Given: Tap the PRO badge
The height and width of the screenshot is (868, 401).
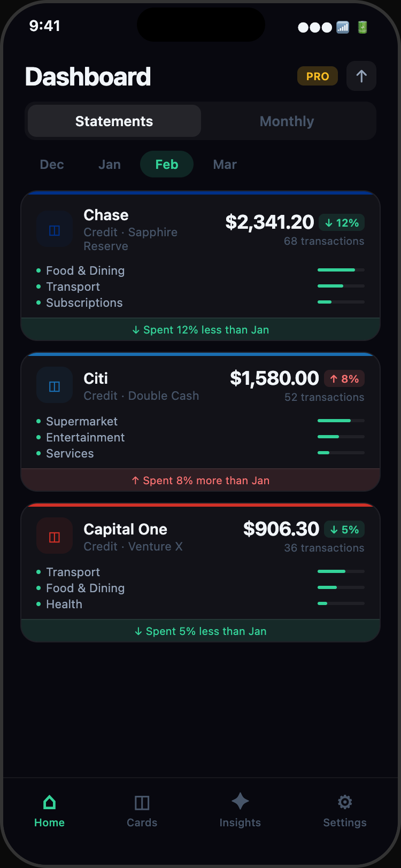Looking at the screenshot, I should click(x=318, y=76).
